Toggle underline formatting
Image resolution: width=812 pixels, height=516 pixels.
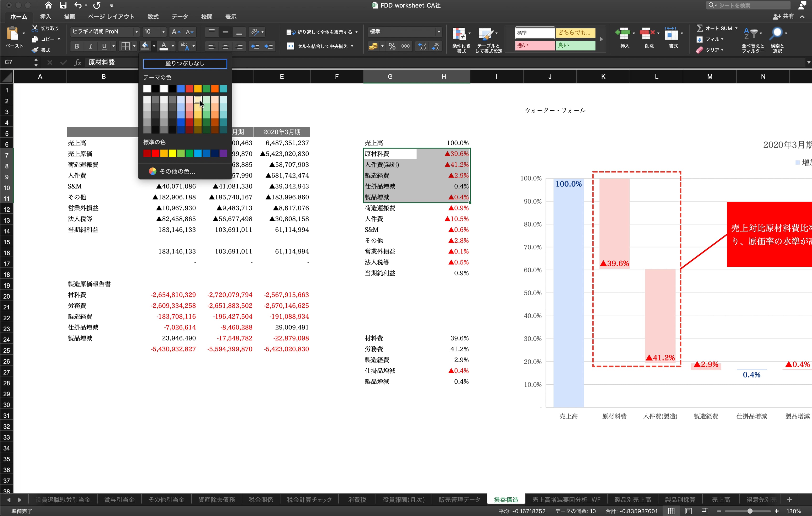click(104, 46)
